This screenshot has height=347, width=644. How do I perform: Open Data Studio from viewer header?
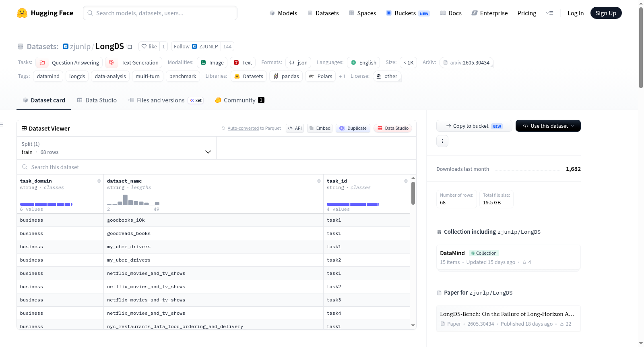(x=393, y=128)
